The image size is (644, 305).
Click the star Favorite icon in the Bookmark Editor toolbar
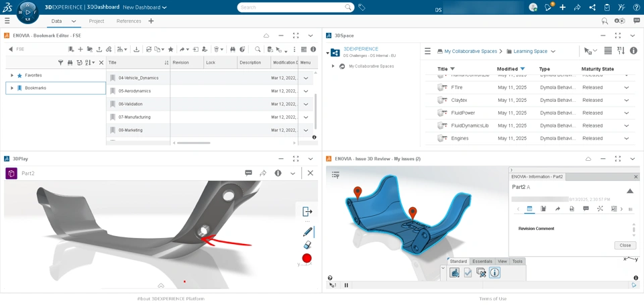coord(170,49)
